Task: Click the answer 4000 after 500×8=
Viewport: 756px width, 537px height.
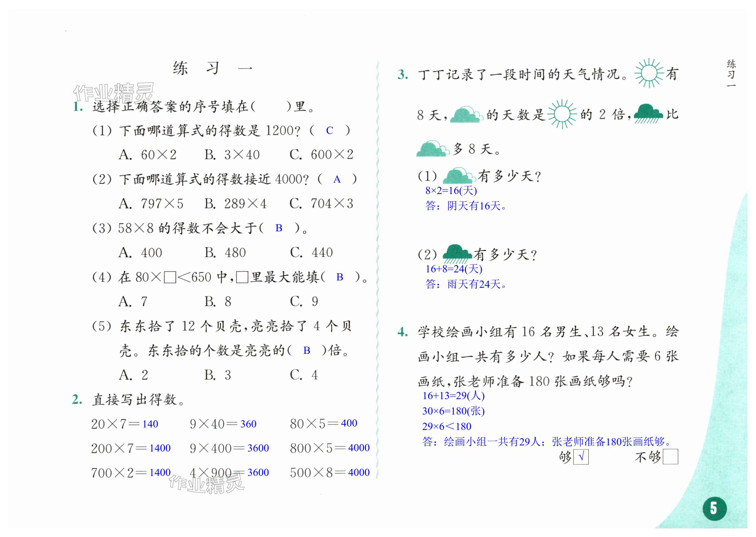Action: tap(359, 473)
